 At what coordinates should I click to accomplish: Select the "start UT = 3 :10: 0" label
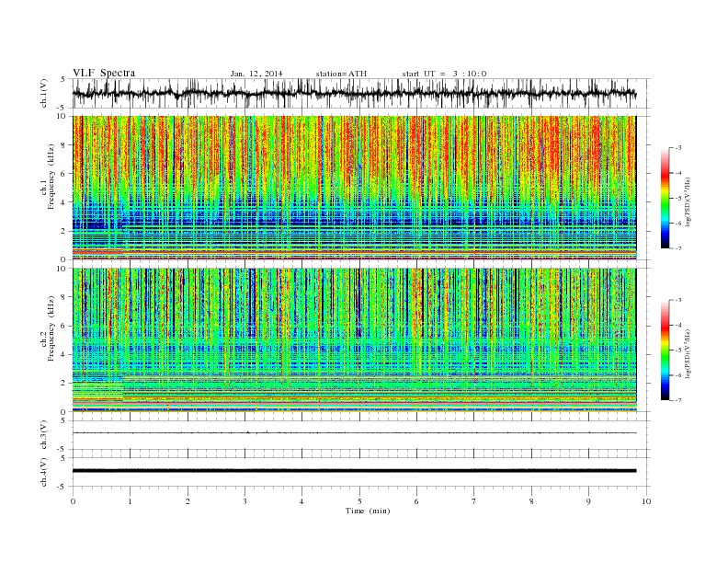tap(444, 74)
